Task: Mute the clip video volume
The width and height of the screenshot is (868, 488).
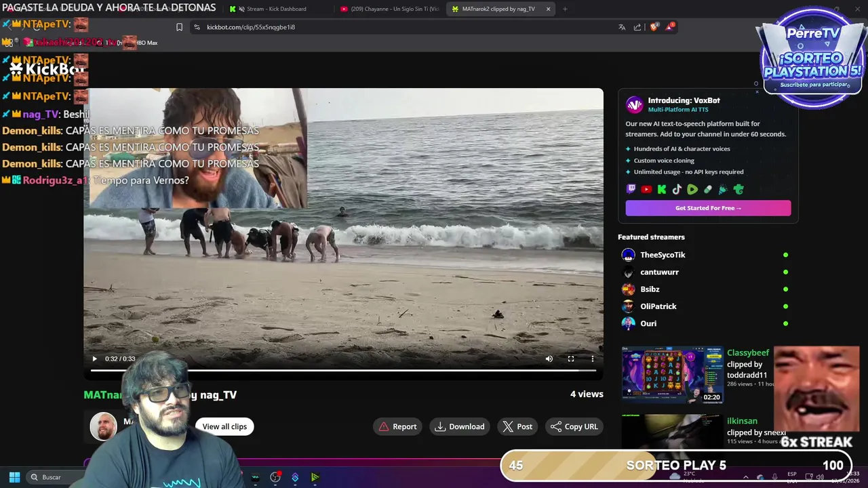Action: click(x=549, y=359)
